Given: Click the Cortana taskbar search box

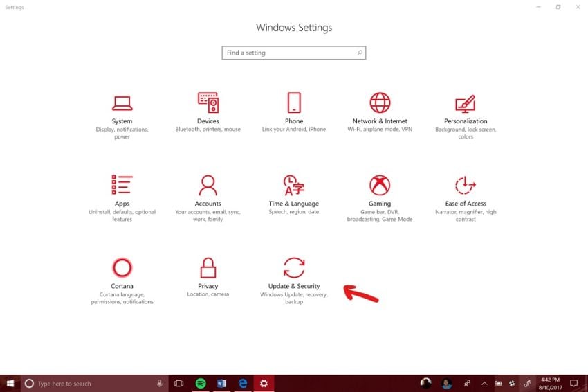Looking at the screenshot, I should [x=94, y=384].
